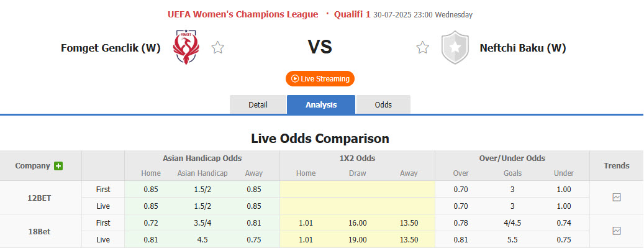Select the Analysis tab
This screenshot has width=644, height=248.
tap(321, 104)
